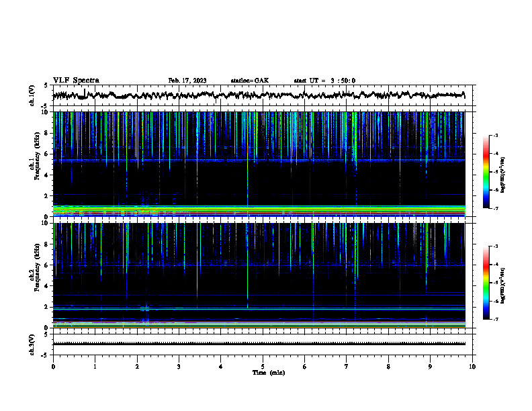Screen dimensions: 532x411
Task: Click the ch.3(V) axis label
Action: click(x=32, y=345)
